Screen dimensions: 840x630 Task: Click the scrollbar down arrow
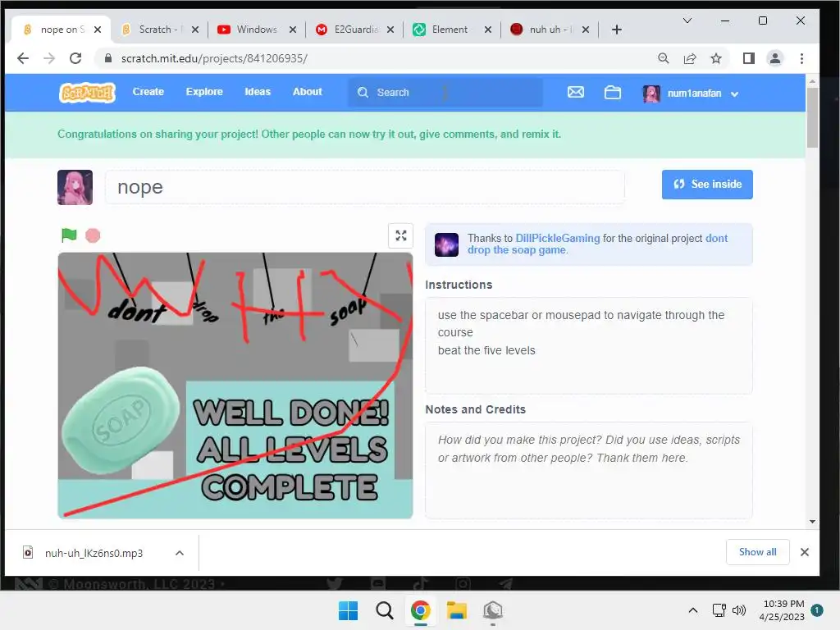click(x=812, y=522)
